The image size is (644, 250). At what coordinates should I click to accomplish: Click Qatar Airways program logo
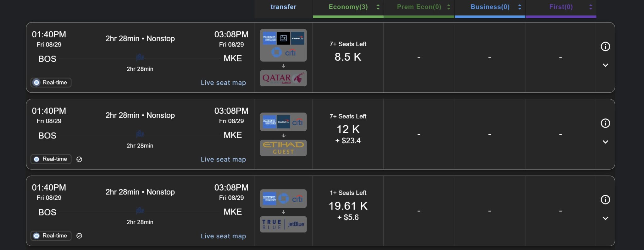pos(283,78)
